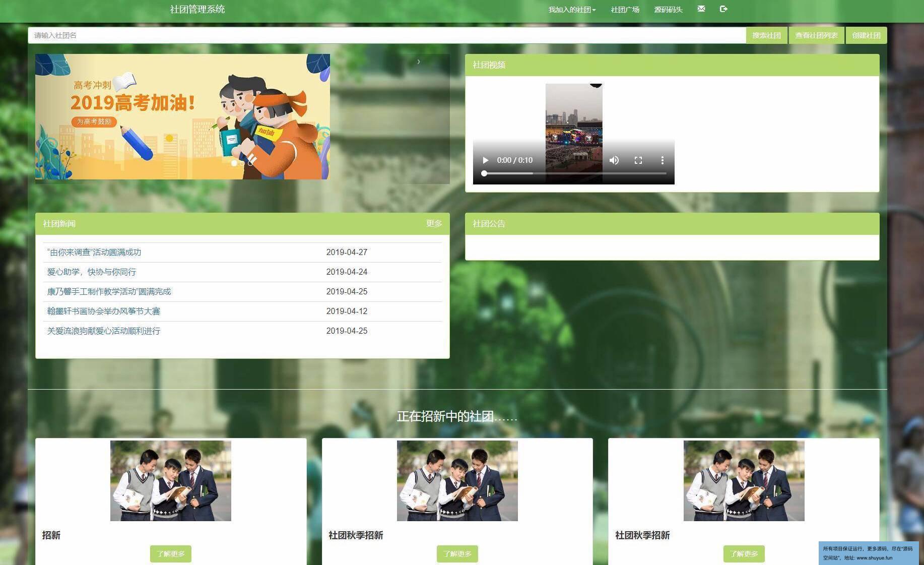Select the third carousel indicator dot

click(x=250, y=163)
